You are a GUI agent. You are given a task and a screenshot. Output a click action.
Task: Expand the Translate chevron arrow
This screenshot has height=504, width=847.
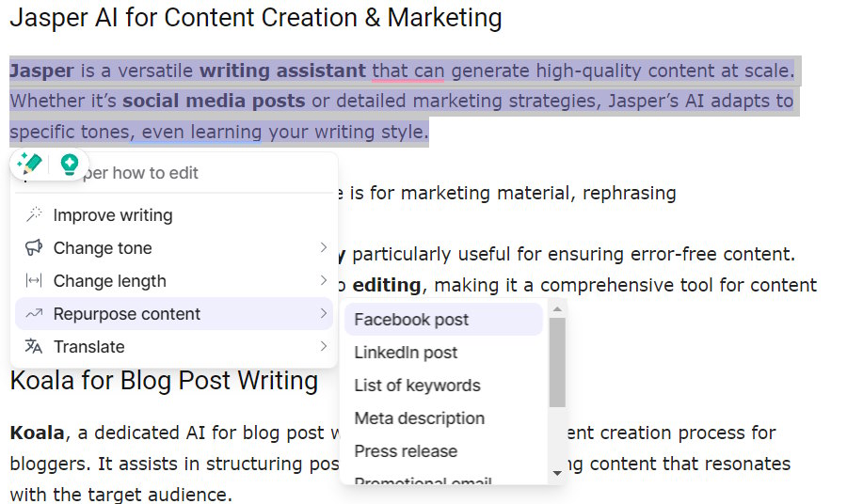(323, 346)
